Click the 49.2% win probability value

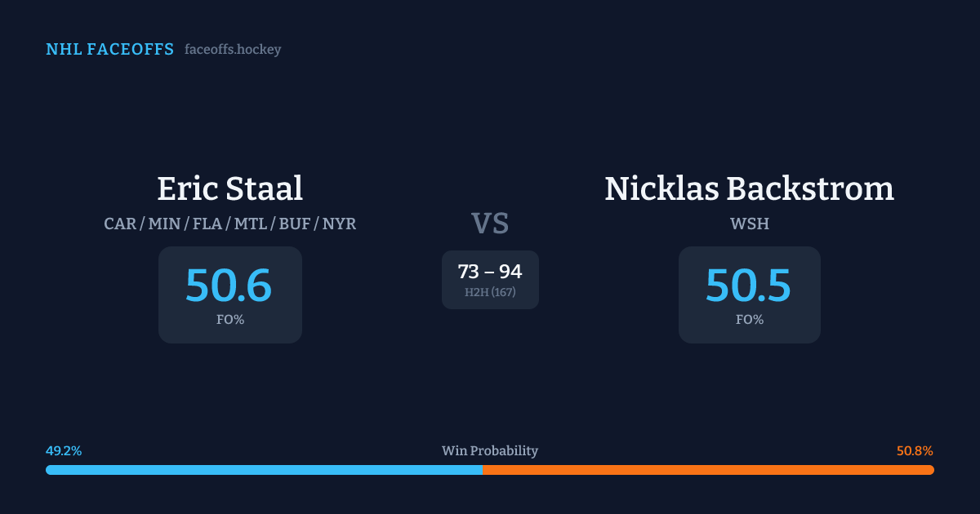64,451
